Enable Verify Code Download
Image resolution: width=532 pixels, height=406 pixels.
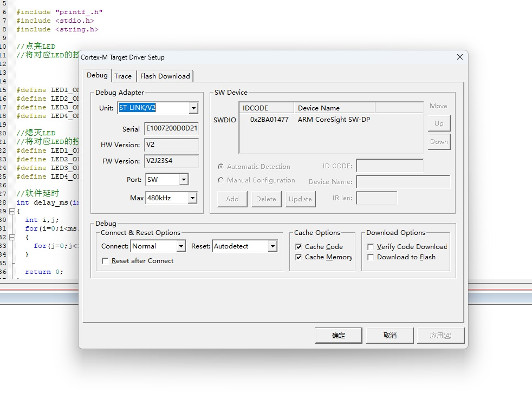coord(371,247)
